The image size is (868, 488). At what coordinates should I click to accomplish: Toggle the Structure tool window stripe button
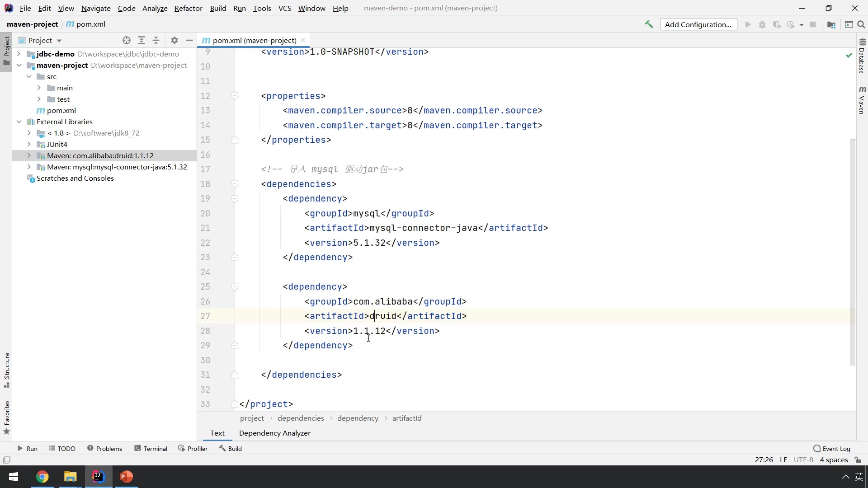(x=6, y=370)
